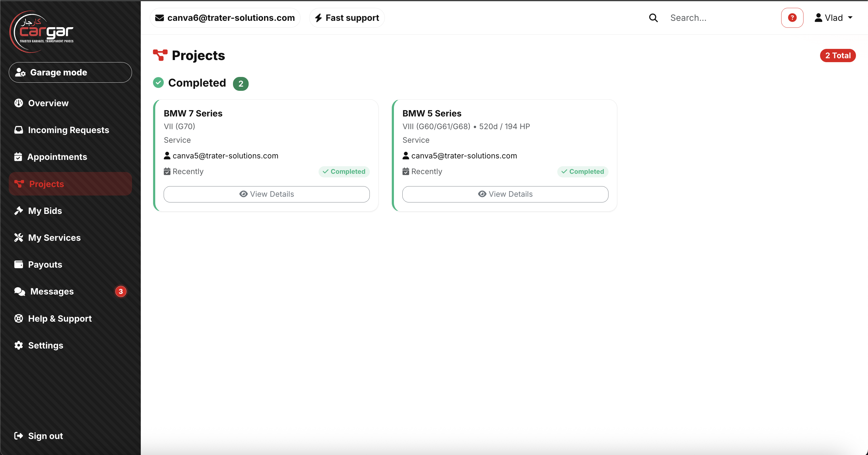Select Incoming Requests from the sidebar
Viewport: 868px width, 455px height.
coord(68,130)
